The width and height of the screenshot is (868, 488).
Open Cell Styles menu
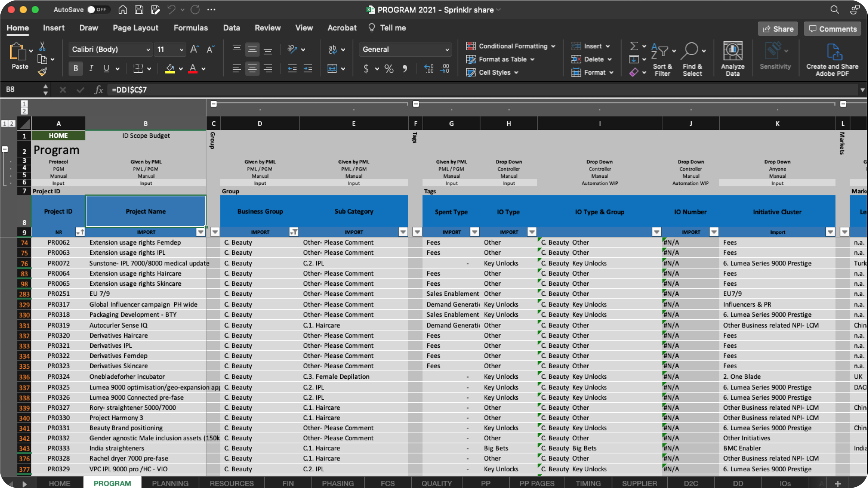coord(492,73)
